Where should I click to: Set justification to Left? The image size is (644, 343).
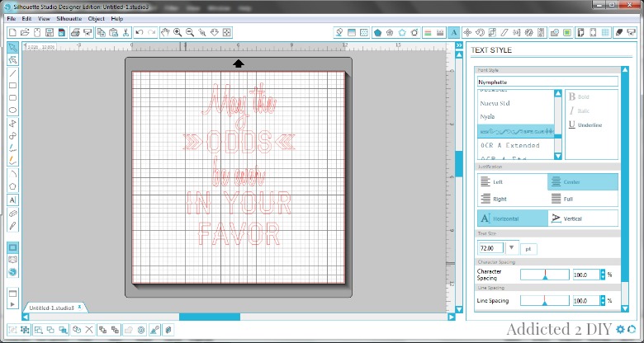click(x=513, y=181)
